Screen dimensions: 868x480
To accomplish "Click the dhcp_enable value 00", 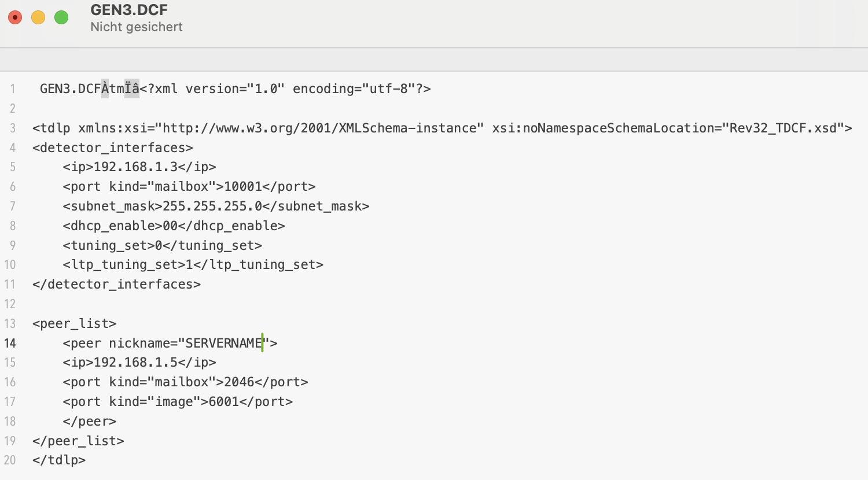I will [x=170, y=226].
